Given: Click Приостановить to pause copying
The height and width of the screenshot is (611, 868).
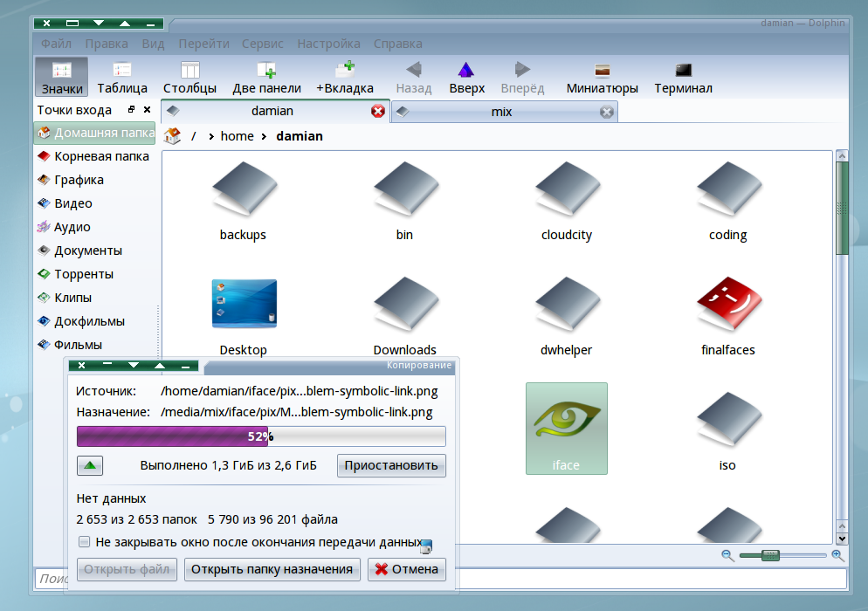Looking at the screenshot, I should pyautogui.click(x=391, y=465).
